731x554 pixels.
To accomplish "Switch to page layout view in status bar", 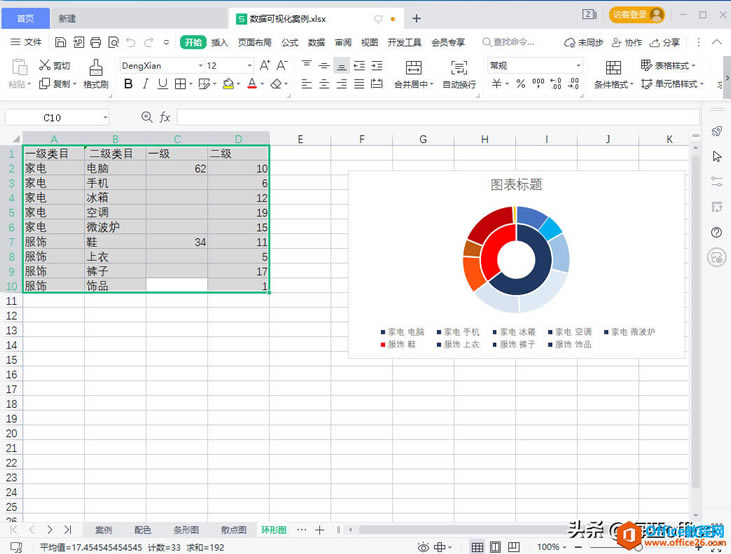I will pos(497,547).
